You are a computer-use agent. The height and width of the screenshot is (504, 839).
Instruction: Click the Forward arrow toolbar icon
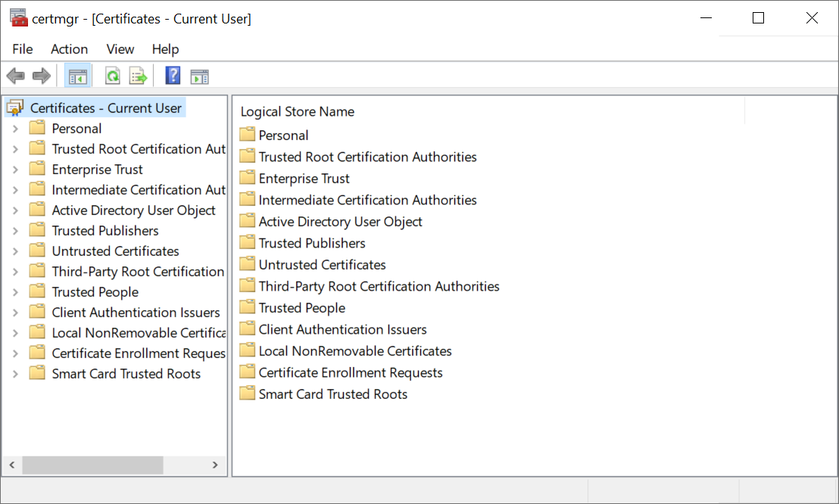41,76
